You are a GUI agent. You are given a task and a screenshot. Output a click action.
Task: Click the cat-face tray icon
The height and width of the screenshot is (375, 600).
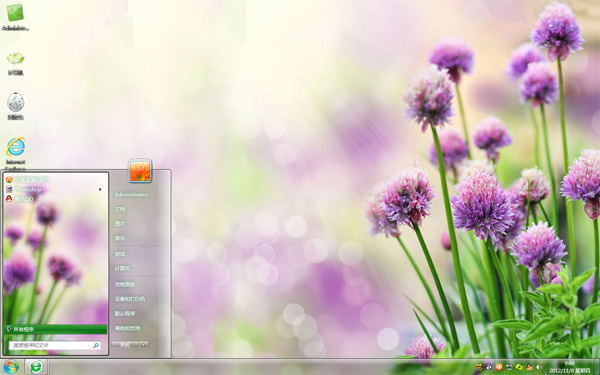coord(479,367)
